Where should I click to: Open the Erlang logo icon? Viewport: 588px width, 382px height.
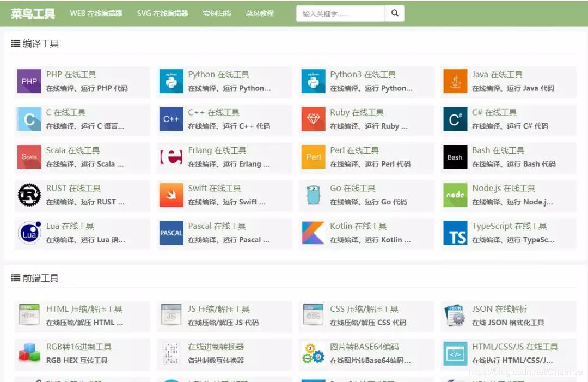pos(171,157)
